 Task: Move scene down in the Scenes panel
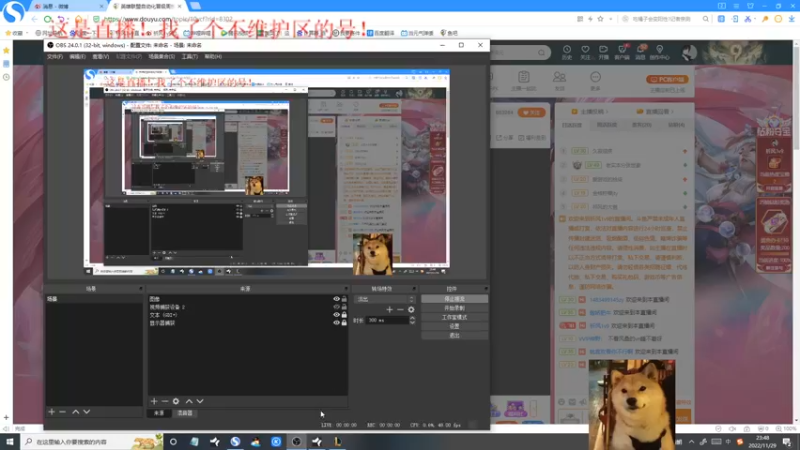click(x=87, y=412)
